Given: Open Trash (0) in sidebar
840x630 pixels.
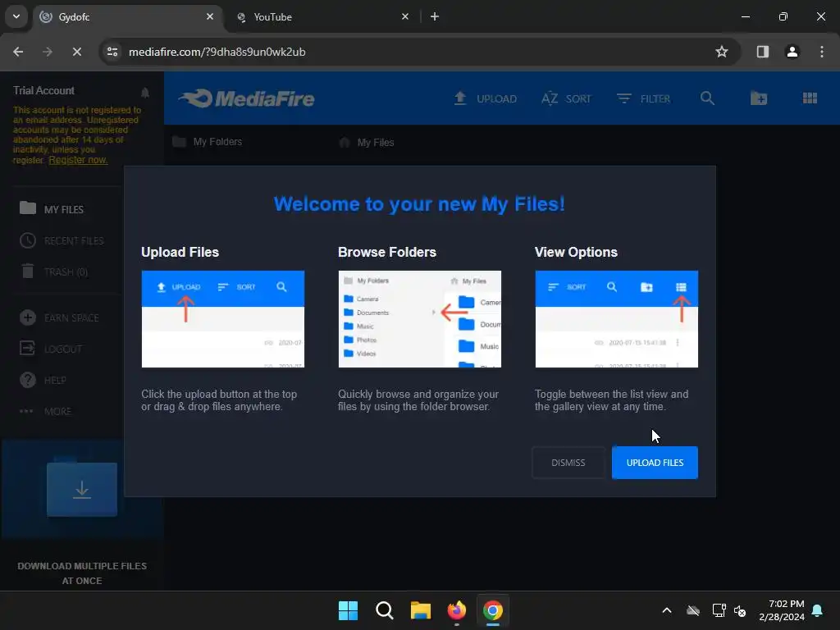Looking at the screenshot, I should click(x=53, y=272).
